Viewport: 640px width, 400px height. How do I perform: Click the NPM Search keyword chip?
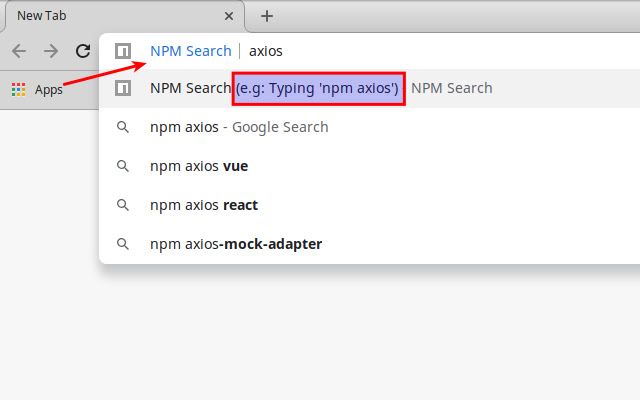click(191, 51)
